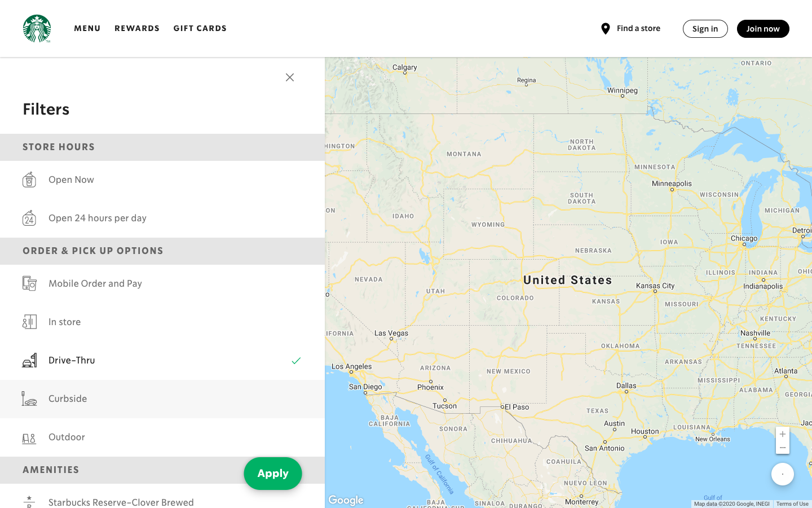Click the Open Now cup icon

[29, 179]
